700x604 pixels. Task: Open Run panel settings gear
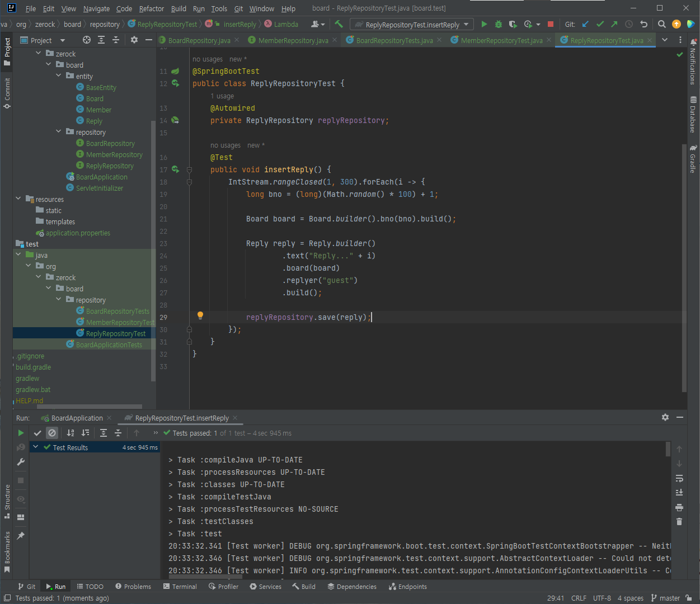point(665,417)
